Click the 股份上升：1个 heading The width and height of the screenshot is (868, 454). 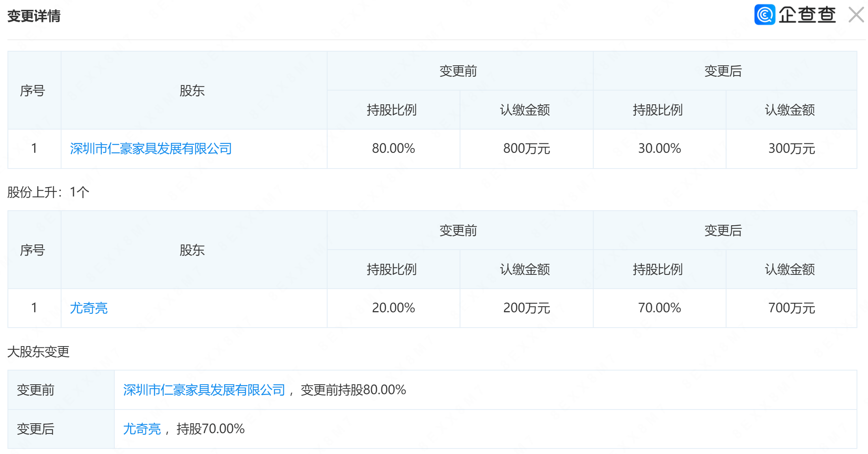(x=48, y=192)
